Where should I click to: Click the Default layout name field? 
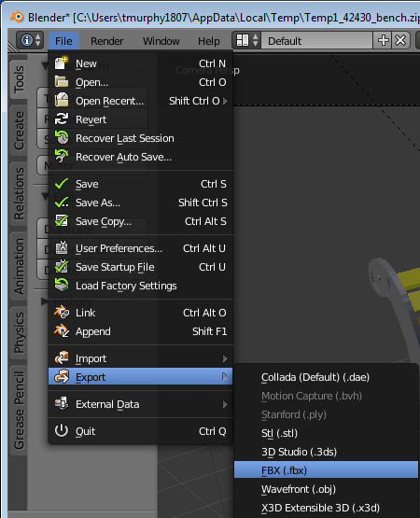click(x=316, y=41)
